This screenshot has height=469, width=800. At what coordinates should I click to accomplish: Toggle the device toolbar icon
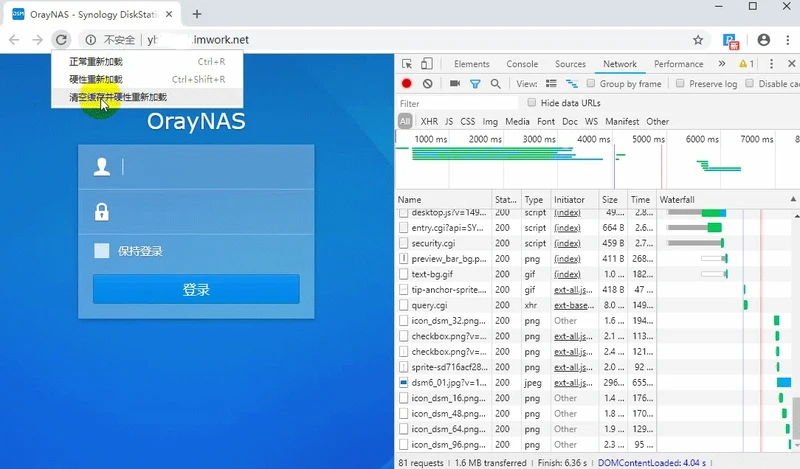427,64
